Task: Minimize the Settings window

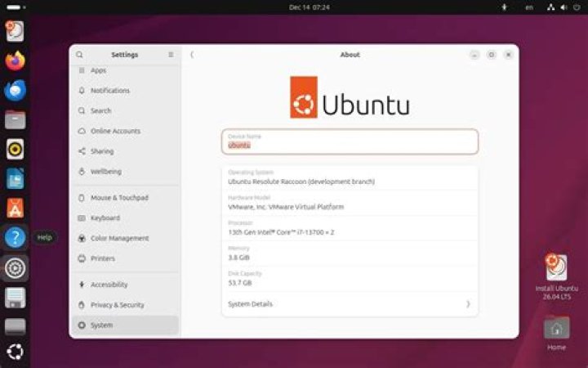Action: point(474,56)
